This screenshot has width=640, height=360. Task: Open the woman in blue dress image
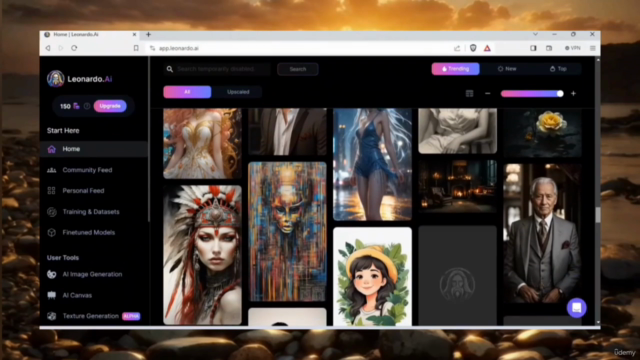point(372,164)
